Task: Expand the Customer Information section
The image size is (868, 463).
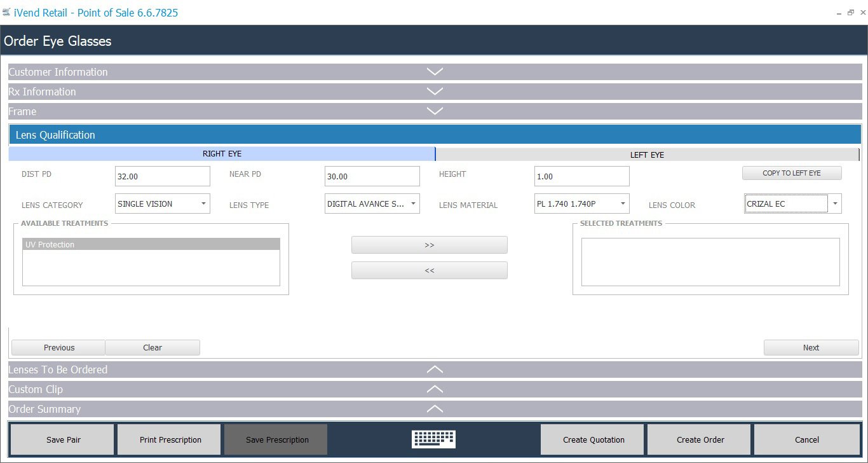Action: click(435, 71)
